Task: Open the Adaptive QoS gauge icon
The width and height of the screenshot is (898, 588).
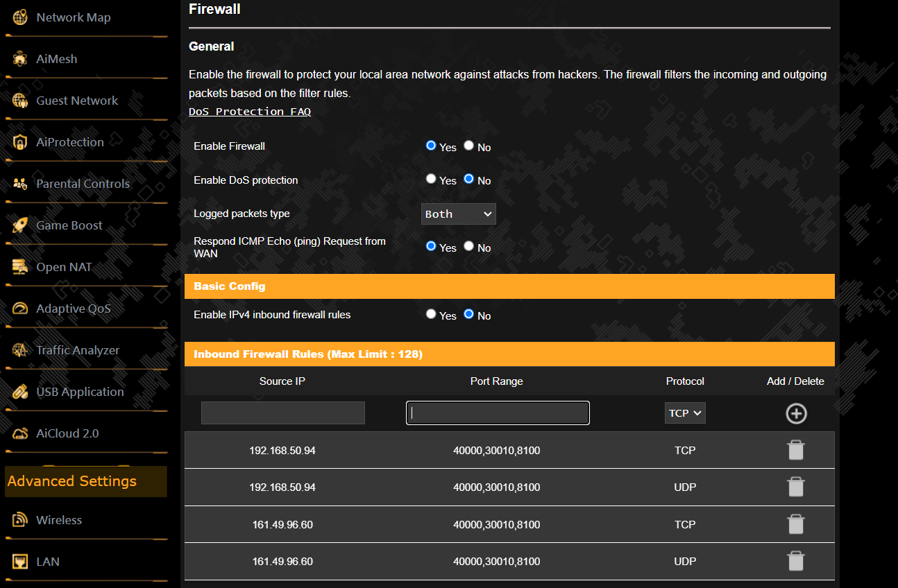Action: pyautogui.click(x=20, y=309)
